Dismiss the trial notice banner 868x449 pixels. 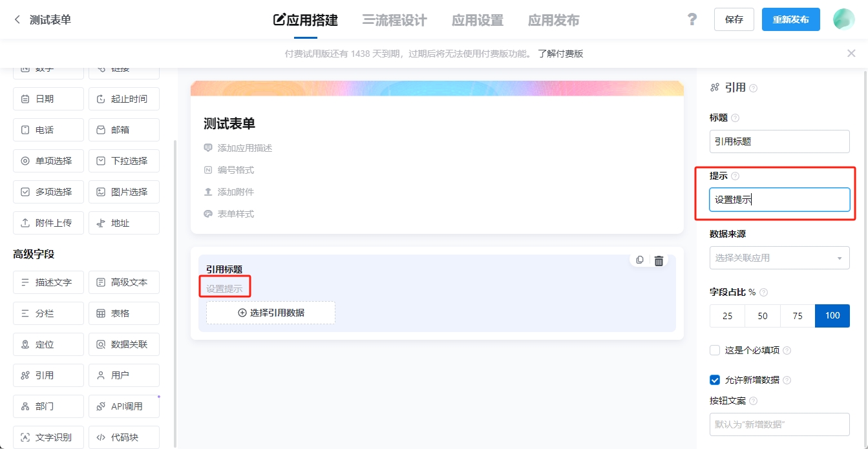tap(851, 54)
